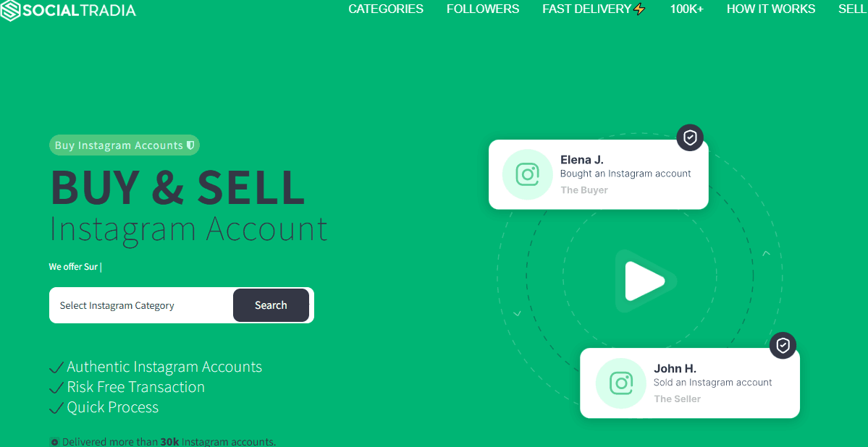
Task: Play the video with the center play button
Action: (x=644, y=281)
